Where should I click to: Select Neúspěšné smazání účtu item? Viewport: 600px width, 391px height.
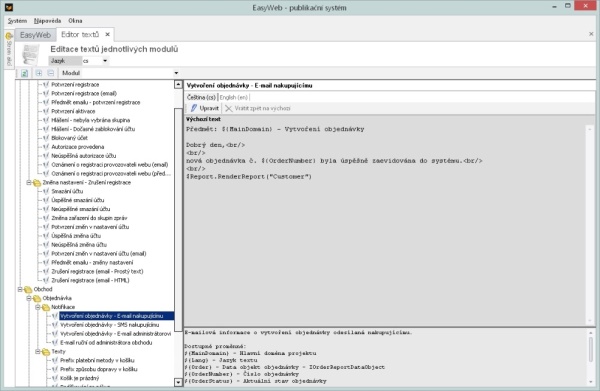[x=81, y=209]
